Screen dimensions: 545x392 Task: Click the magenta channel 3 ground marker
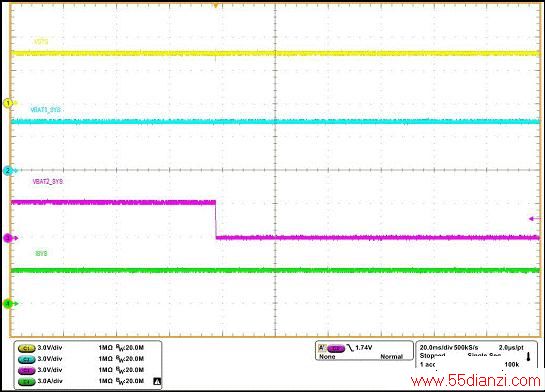click(8, 238)
